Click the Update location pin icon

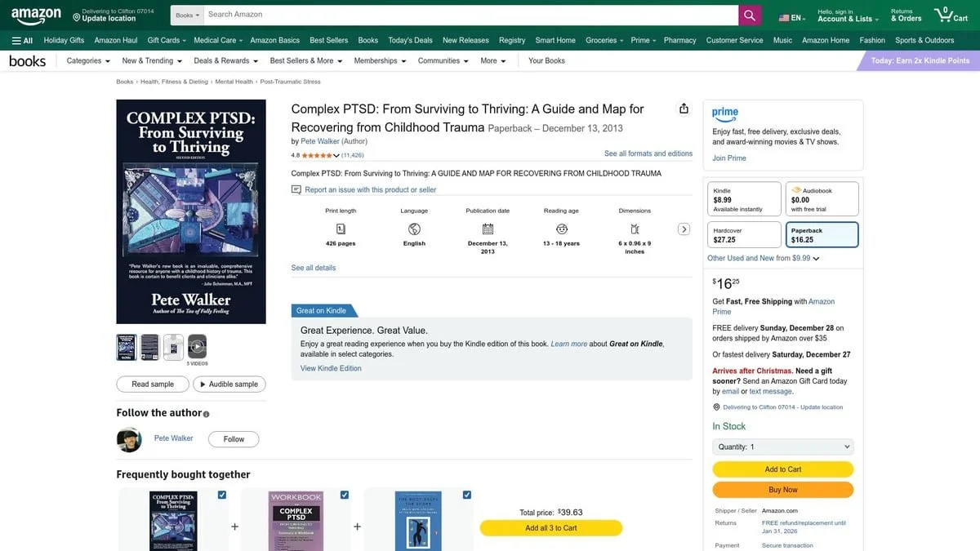[x=77, y=17]
